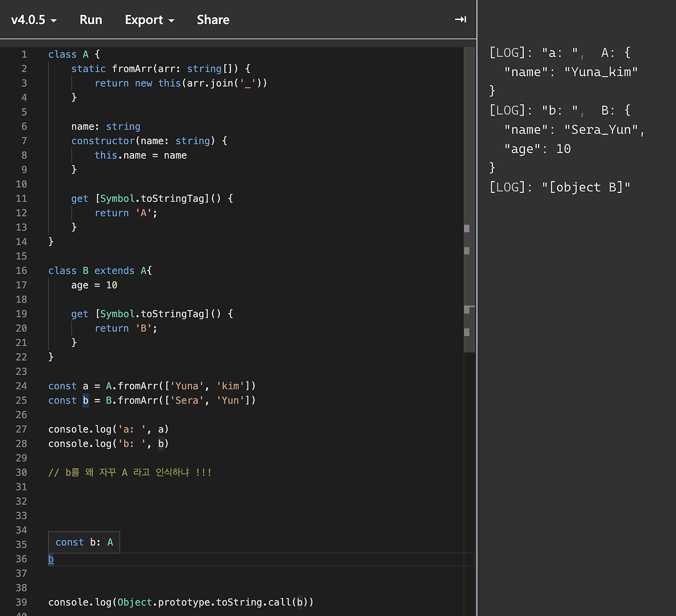Place cursor on fromArr in line 2
The width and height of the screenshot is (676, 616).
click(132, 69)
